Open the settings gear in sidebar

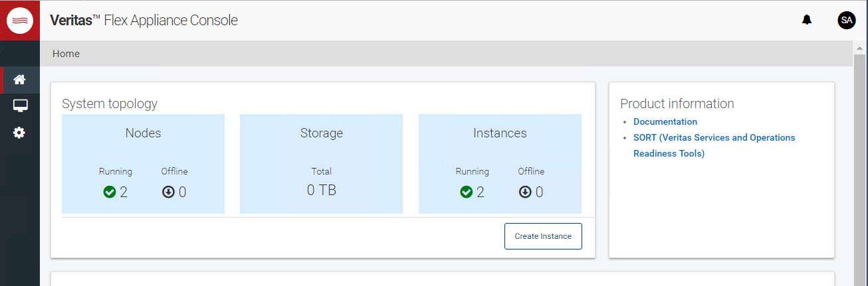(x=19, y=133)
